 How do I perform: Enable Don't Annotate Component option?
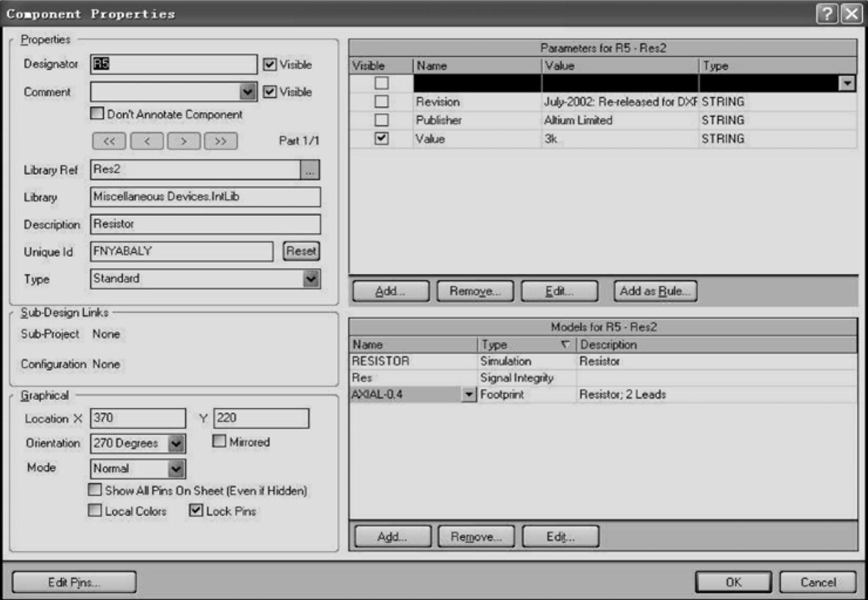(x=97, y=114)
